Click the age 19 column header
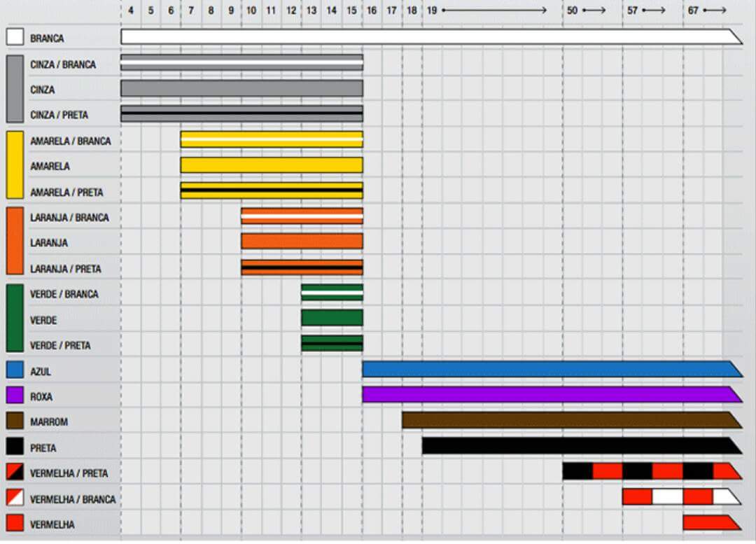 pos(432,11)
